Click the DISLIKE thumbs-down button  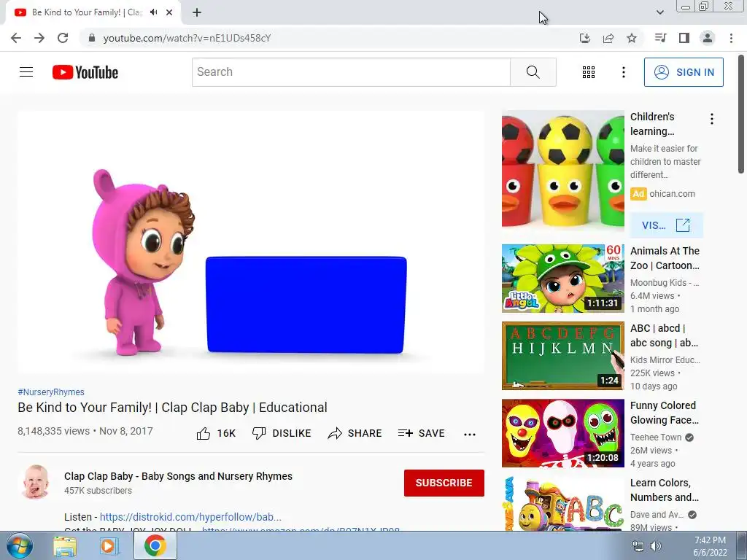(x=282, y=433)
